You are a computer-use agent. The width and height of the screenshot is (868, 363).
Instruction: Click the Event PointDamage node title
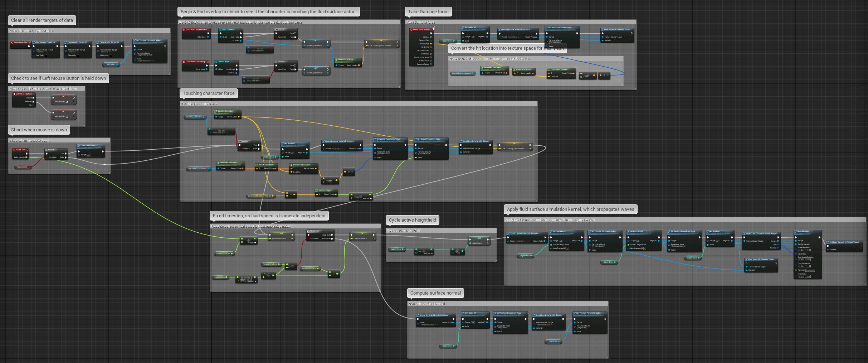pos(421,30)
